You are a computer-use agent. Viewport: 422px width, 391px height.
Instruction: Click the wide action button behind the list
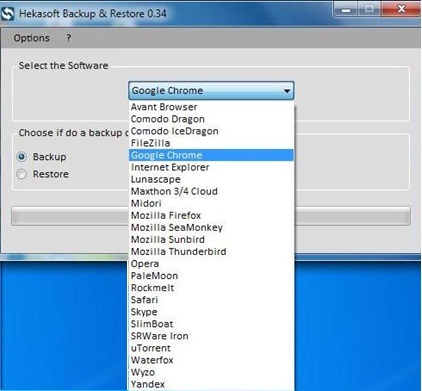pos(211,216)
